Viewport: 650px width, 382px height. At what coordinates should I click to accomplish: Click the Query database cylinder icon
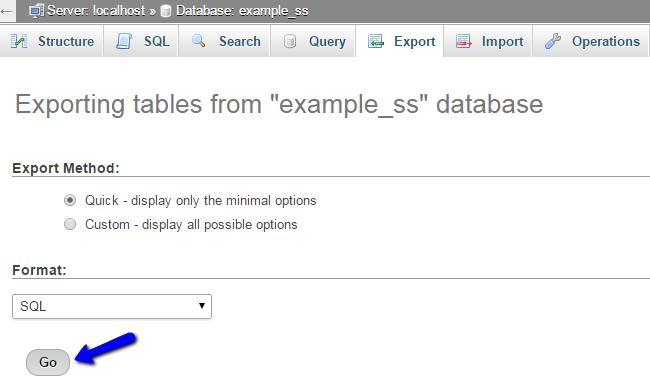click(x=290, y=41)
